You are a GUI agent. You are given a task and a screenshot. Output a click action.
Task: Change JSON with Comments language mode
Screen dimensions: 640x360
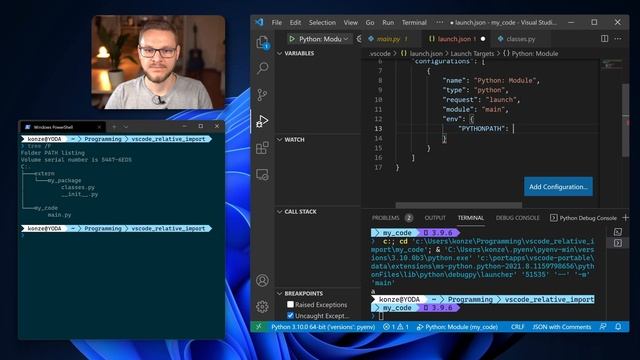562,327
